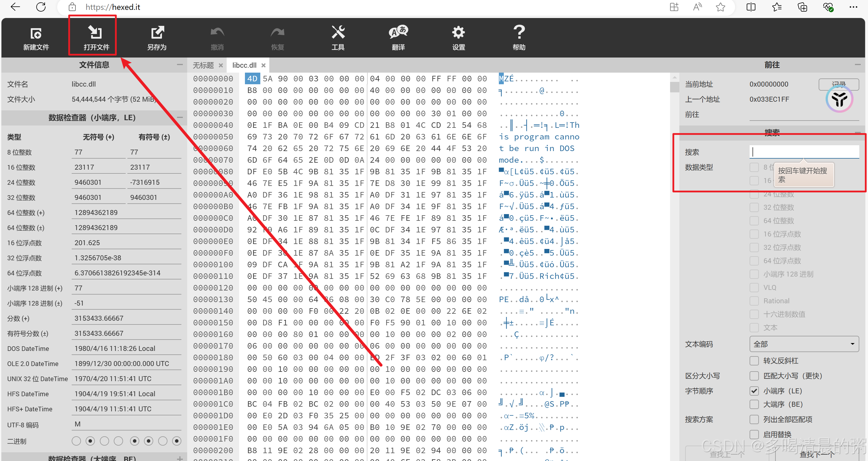
Task: Switch to the 无标题 tab
Action: (x=203, y=65)
